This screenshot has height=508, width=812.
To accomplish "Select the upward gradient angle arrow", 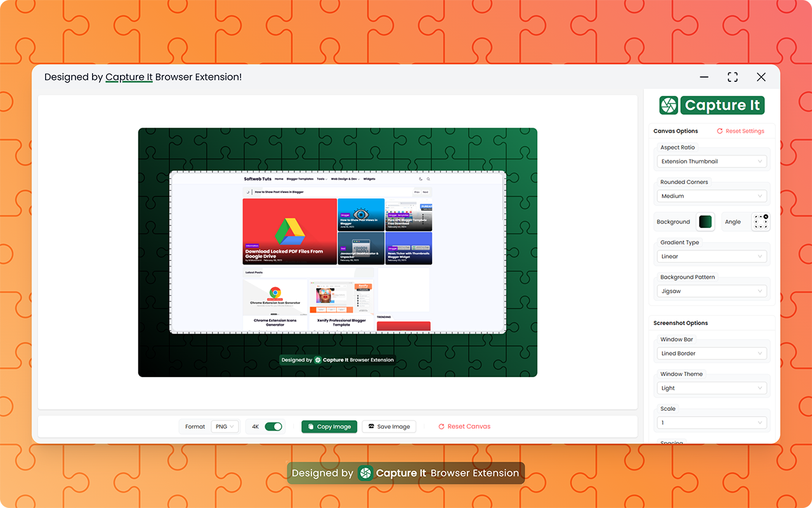I will point(761,217).
